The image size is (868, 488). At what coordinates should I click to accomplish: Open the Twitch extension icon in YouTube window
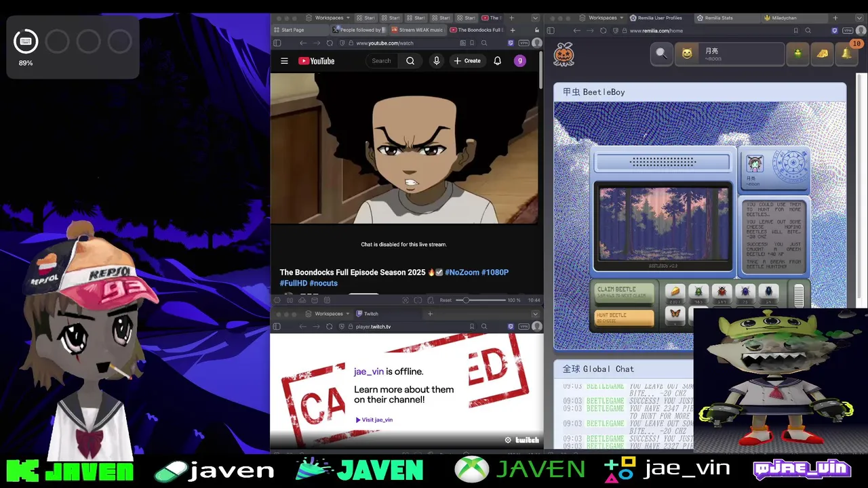pos(511,43)
